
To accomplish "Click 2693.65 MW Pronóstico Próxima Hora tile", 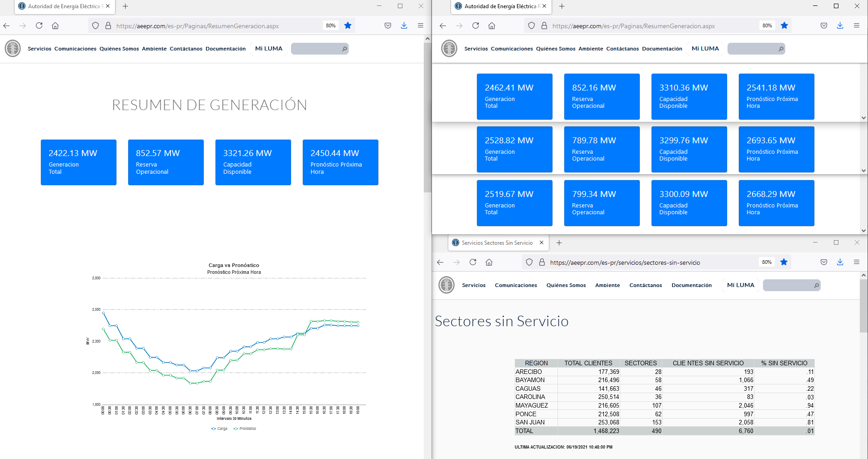I will [x=777, y=149].
